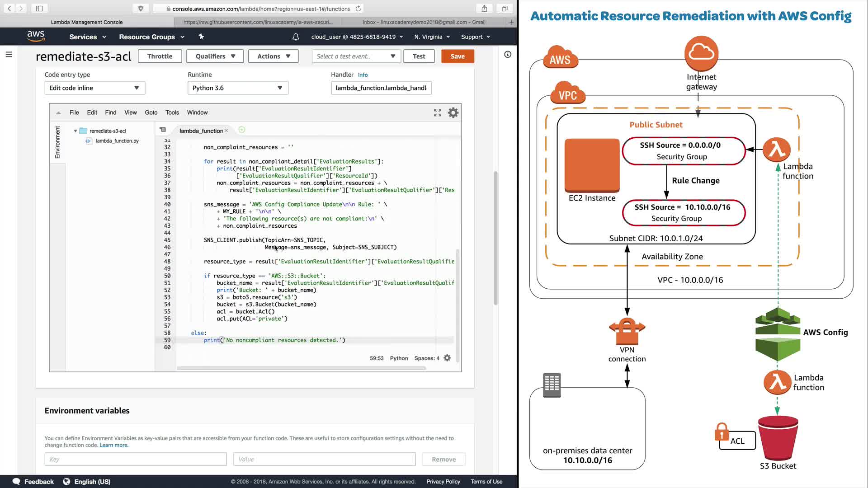
Task: Click the editor horizontal scrollbar
Action: point(301,368)
